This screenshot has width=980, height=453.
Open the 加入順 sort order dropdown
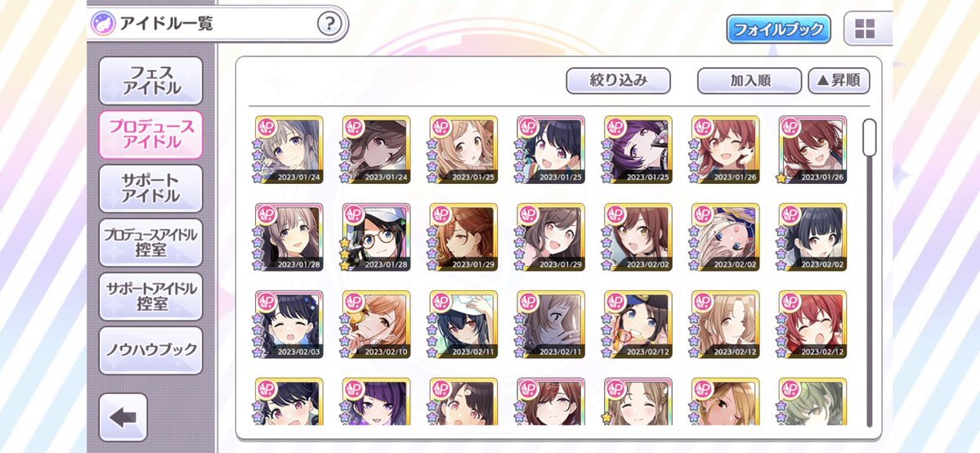pos(750,81)
